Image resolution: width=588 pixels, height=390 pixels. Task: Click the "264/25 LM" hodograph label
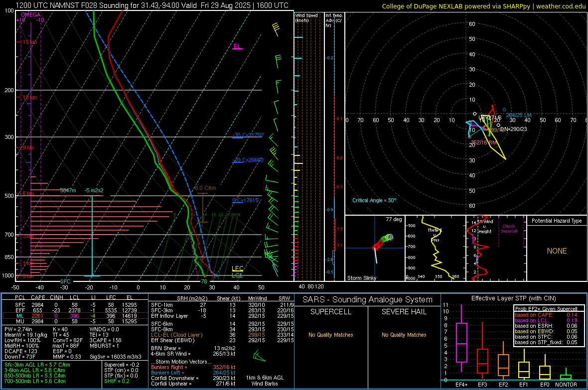[x=519, y=115]
